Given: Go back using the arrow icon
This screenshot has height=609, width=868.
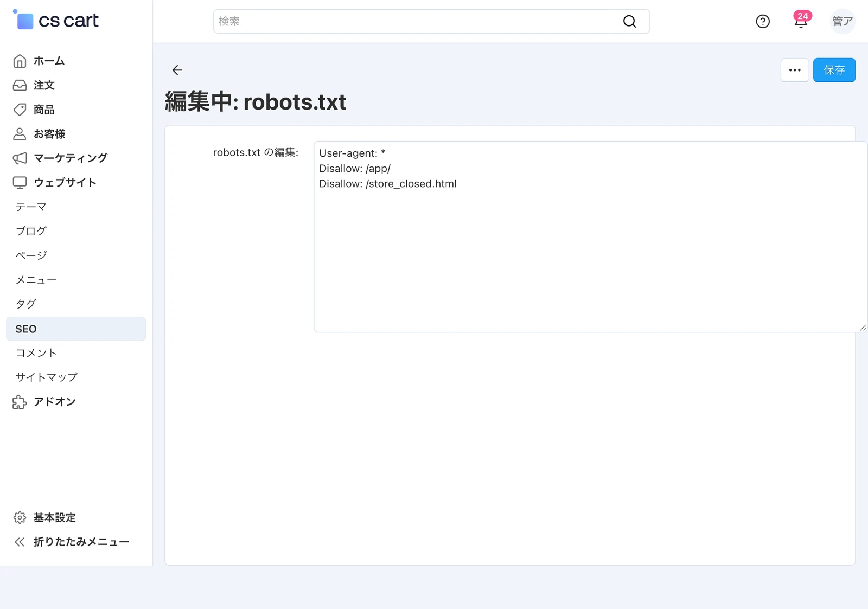Looking at the screenshot, I should pyautogui.click(x=177, y=70).
